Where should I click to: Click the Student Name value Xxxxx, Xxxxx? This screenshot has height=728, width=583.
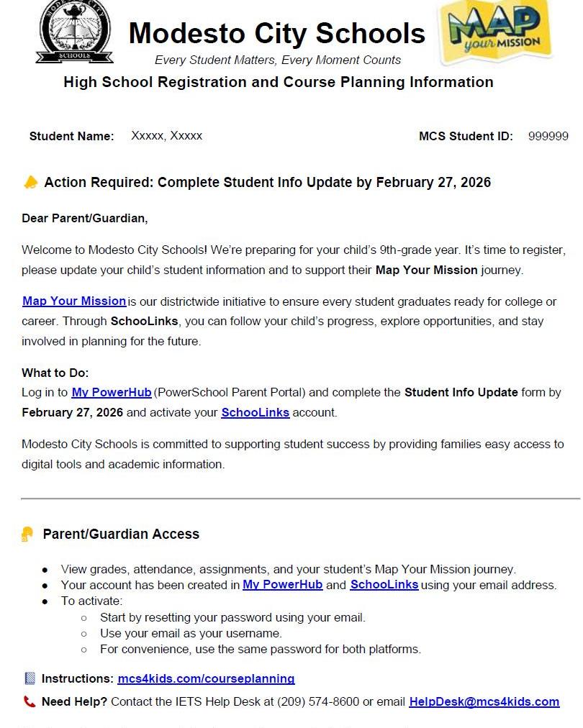coord(167,135)
